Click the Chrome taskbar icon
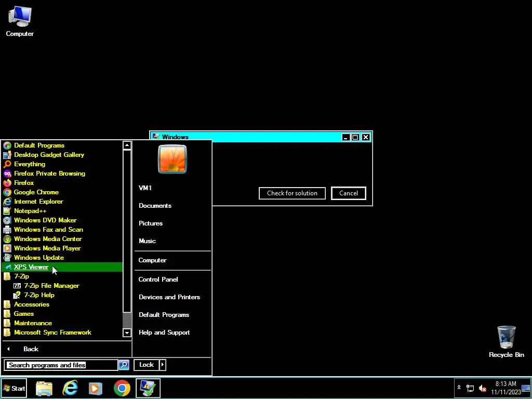 pos(122,388)
